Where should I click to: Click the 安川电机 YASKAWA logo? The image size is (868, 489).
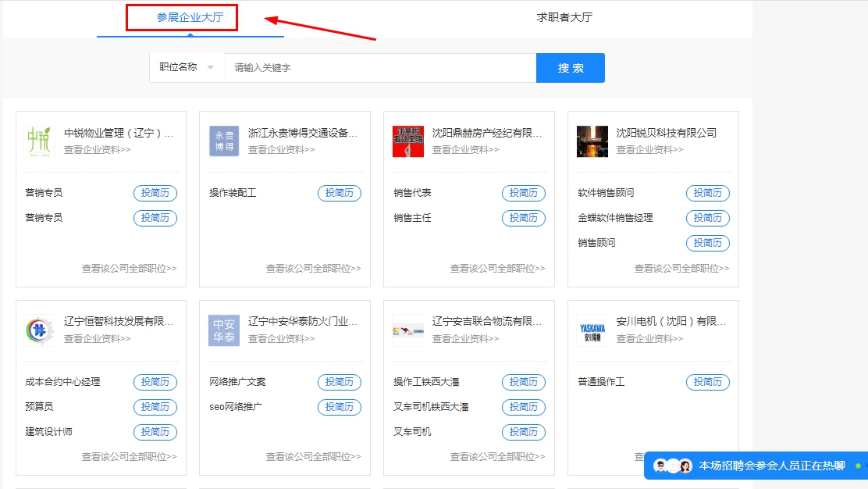point(592,330)
